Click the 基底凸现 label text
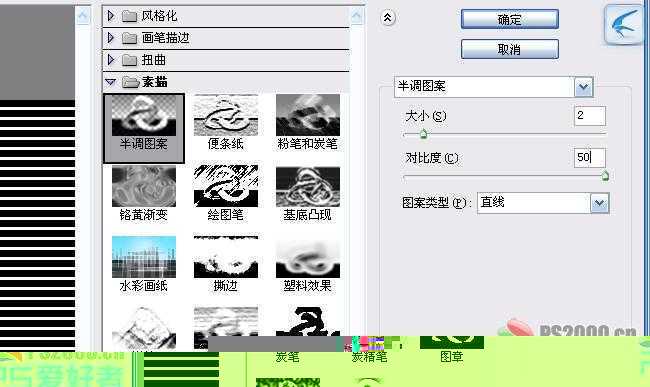 coord(308,215)
